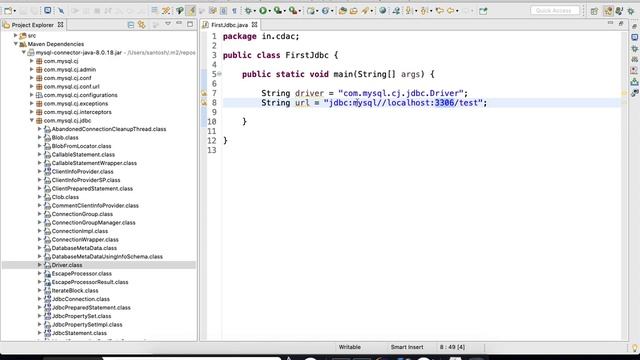Expand the src folder node

coord(16,36)
